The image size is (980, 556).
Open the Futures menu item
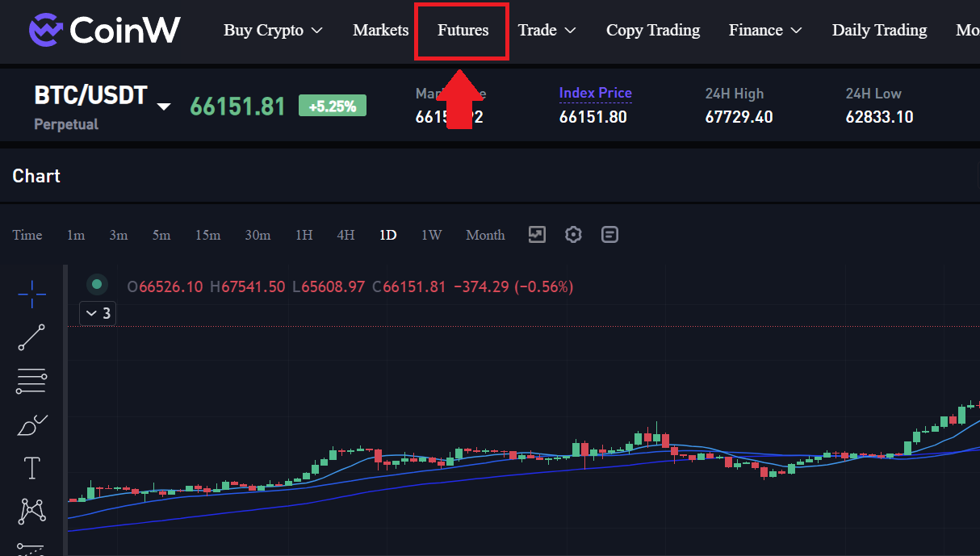pyautogui.click(x=463, y=30)
